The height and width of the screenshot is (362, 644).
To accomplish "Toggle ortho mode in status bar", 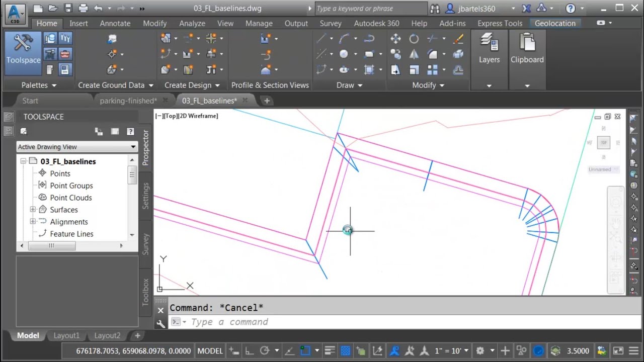I will pyautogui.click(x=249, y=351).
